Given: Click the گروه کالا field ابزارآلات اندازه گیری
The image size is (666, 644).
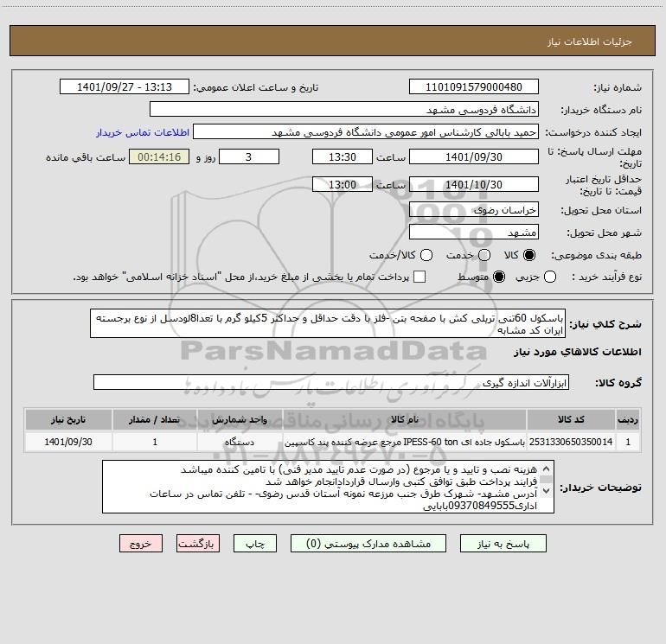Looking at the screenshot, I should [x=331, y=382].
